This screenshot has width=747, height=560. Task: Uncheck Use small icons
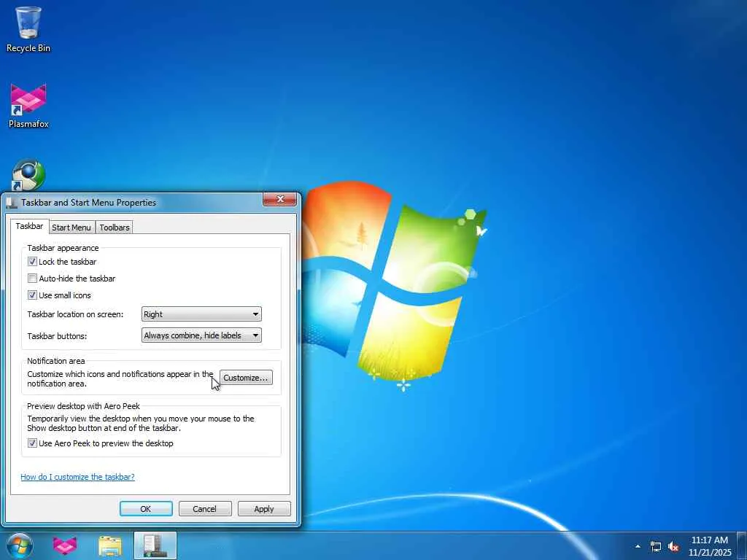click(32, 295)
